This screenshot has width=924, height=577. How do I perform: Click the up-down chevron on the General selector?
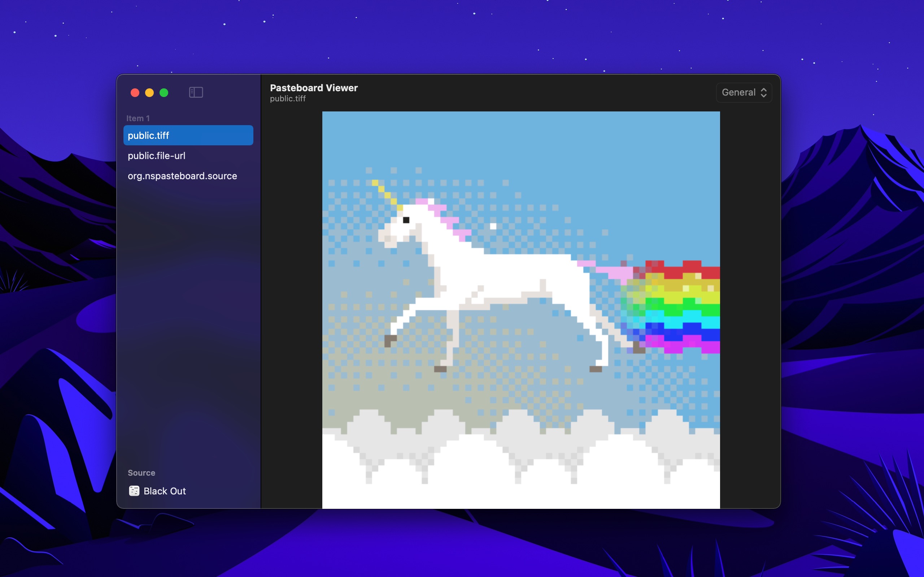(x=764, y=92)
